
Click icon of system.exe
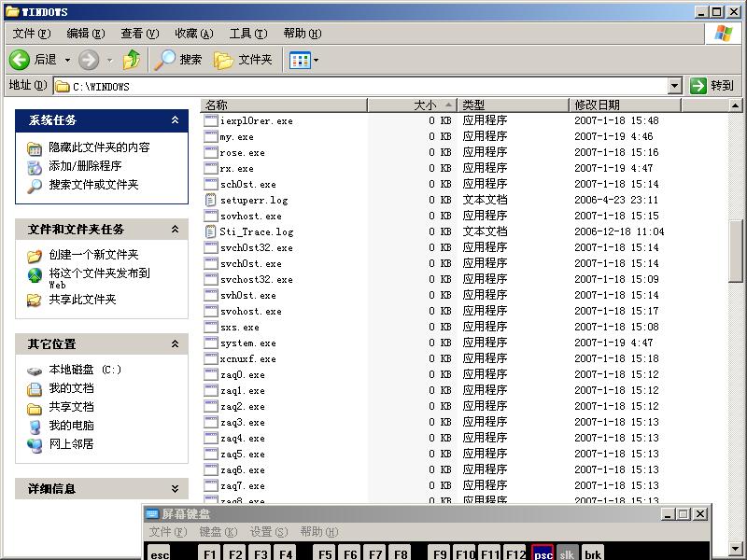pyautogui.click(x=211, y=343)
